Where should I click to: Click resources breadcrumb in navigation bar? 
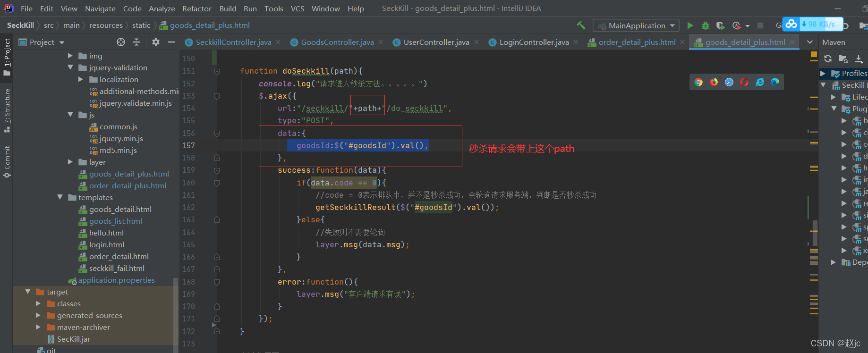[106, 25]
